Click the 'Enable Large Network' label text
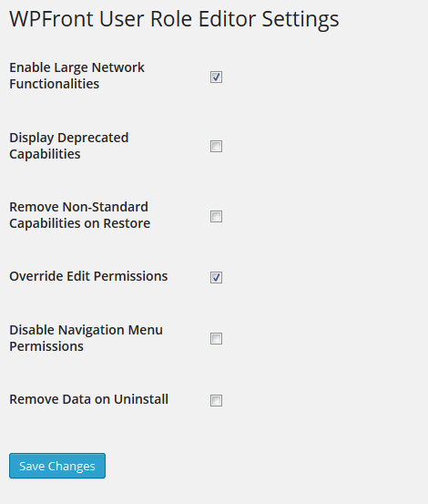This screenshot has width=428, height=504. [x=77, y=67]
